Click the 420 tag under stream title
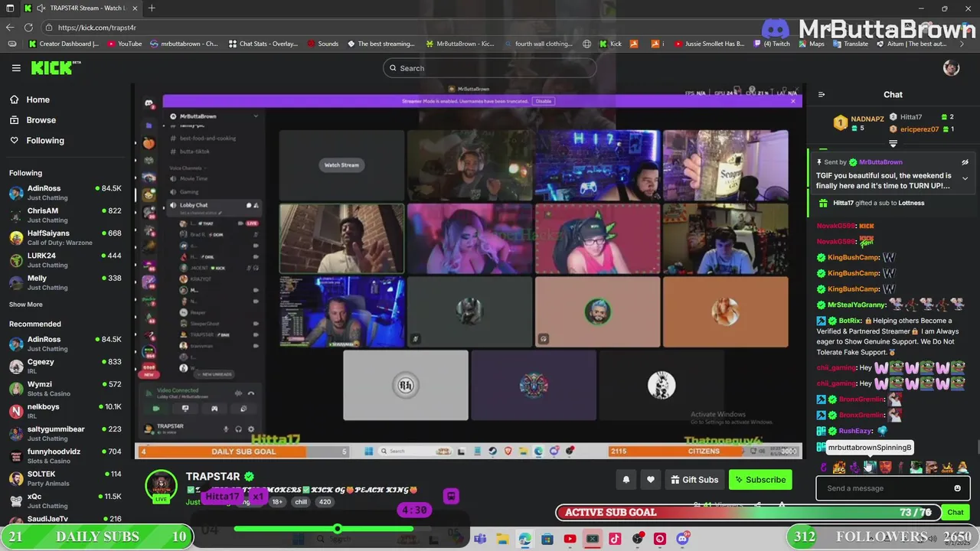980x551 pixels. click(325, 502)
